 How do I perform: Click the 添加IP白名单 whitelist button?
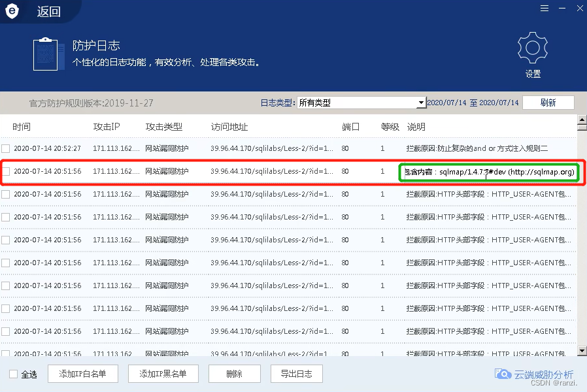[x=83, y=374]
